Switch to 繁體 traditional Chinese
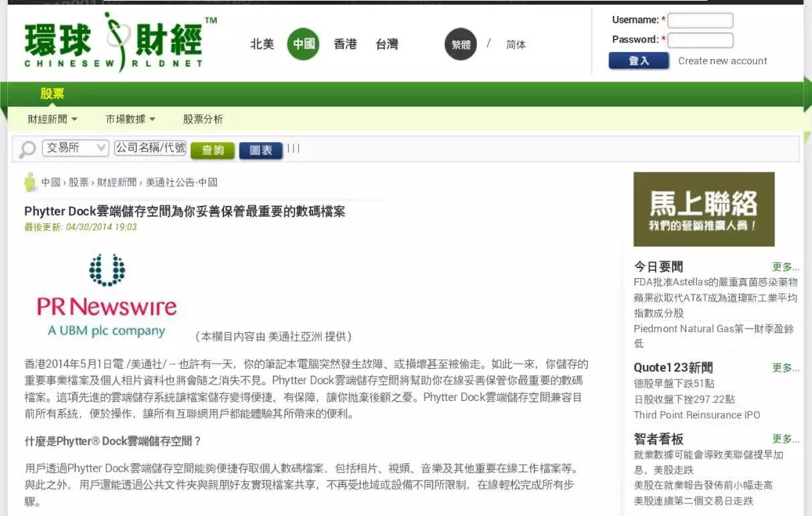Viewport: 812px width, 516px height. tap(461, 44)
